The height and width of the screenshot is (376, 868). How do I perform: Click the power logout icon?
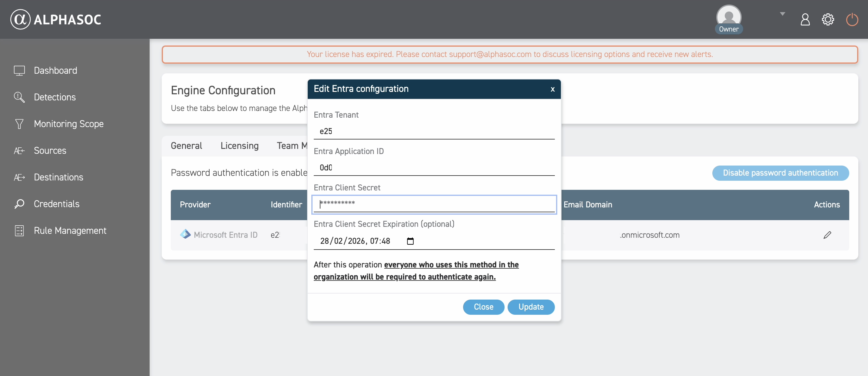pyautogui.click(x=851, y=20)
